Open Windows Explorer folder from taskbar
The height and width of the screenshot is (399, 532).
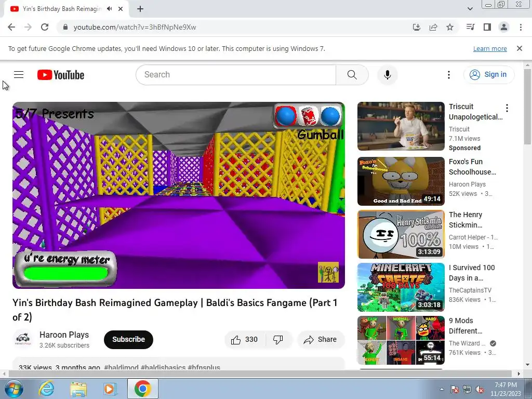pyautogui.click(x=78, y=389)
